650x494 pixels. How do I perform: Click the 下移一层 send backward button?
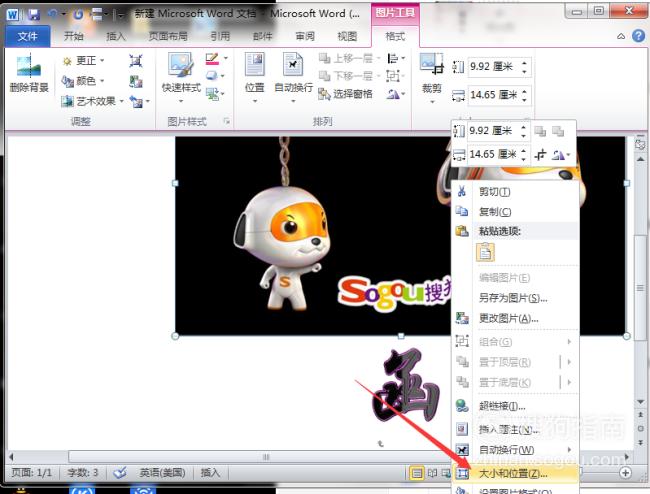[349, 76]
